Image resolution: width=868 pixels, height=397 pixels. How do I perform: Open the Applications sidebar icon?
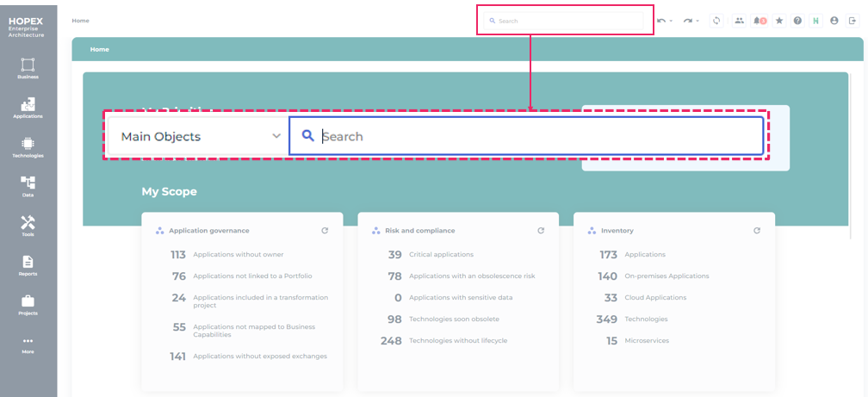[x=28, y=107]
